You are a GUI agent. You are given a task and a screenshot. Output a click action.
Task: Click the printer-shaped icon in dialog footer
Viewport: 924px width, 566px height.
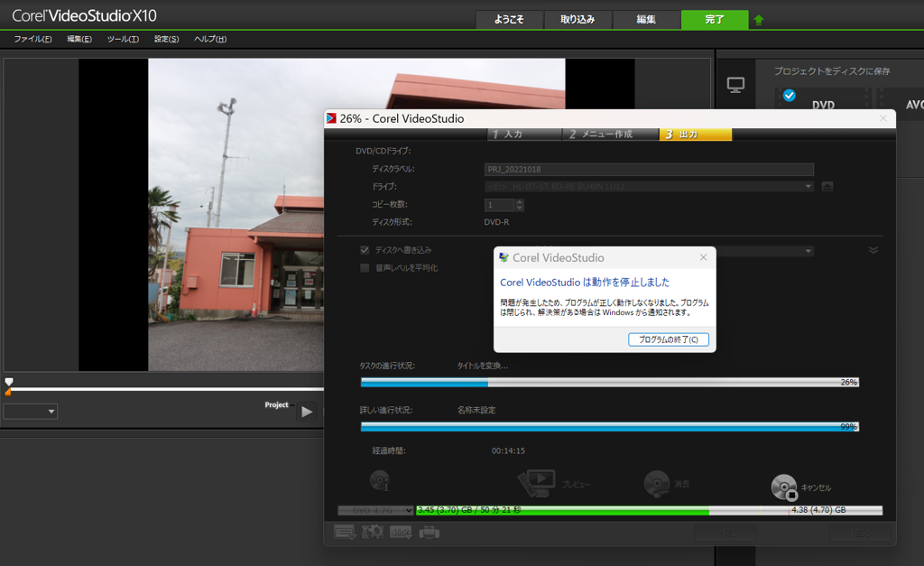point(430,532)
